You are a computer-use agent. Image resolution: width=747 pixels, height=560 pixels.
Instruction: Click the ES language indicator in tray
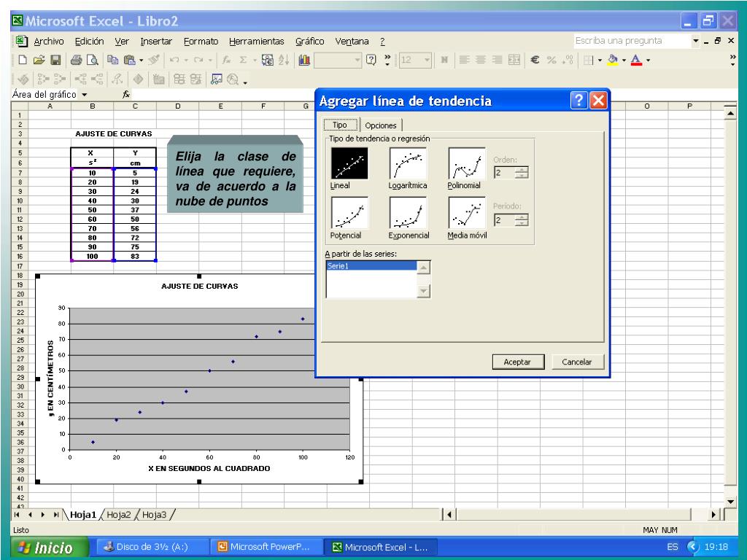[x=672, y=547]
